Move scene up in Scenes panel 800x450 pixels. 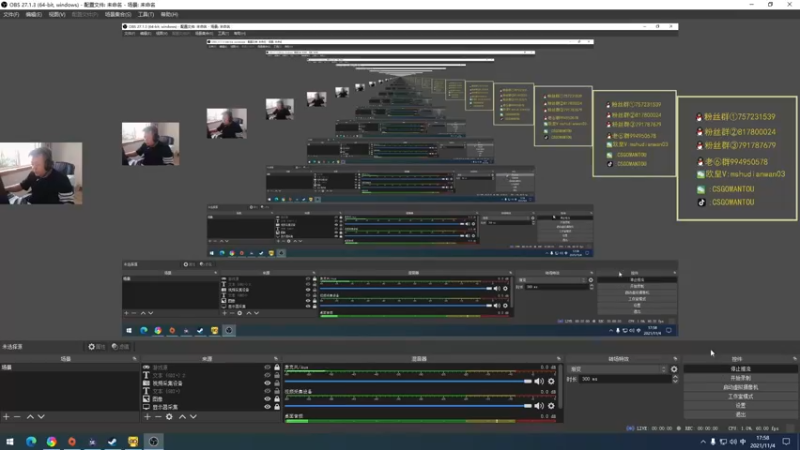click(x=30, y=417)
